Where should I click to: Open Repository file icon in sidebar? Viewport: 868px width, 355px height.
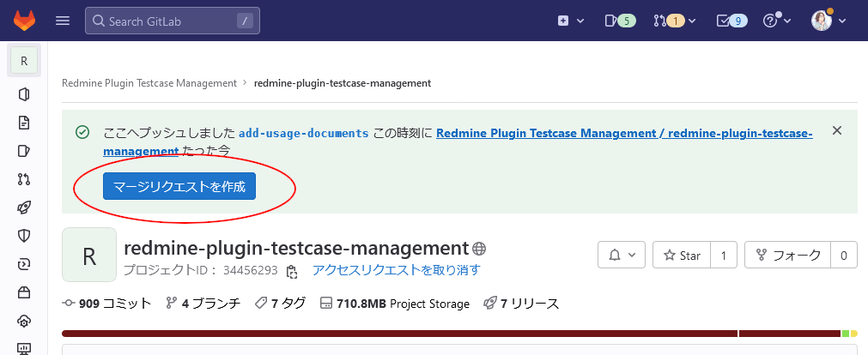tap(24, 123)
